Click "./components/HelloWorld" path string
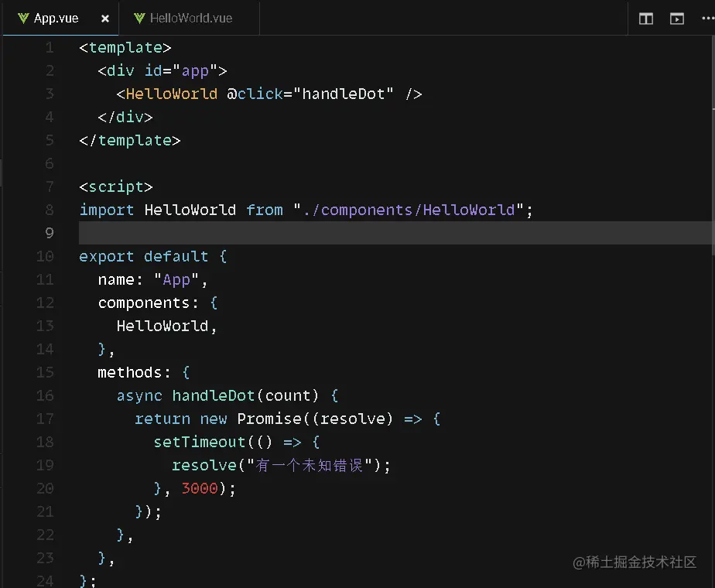The image size is (715, 588). pos(408,210)
